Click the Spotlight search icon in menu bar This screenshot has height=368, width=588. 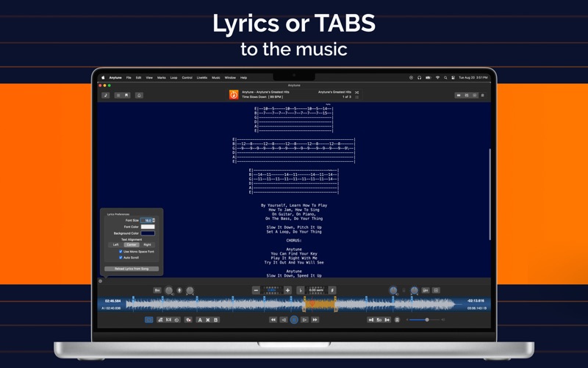(445, 78)
